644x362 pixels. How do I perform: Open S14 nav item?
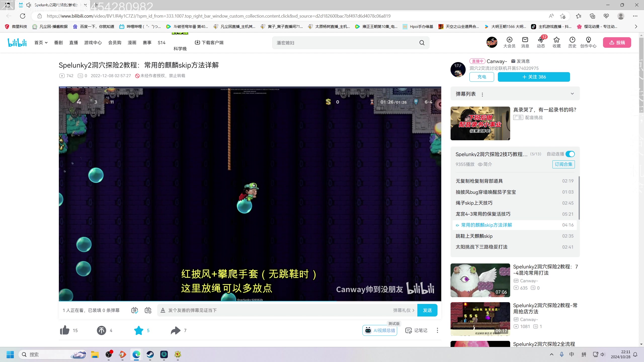162,42
